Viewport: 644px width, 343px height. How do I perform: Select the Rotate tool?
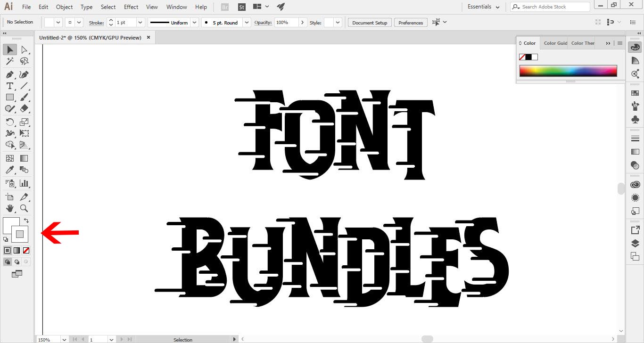point(10,122)
